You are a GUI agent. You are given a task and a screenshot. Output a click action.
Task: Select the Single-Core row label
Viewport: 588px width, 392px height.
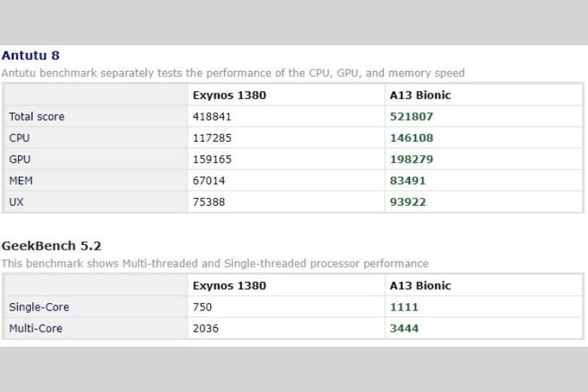tap(39, 308)
